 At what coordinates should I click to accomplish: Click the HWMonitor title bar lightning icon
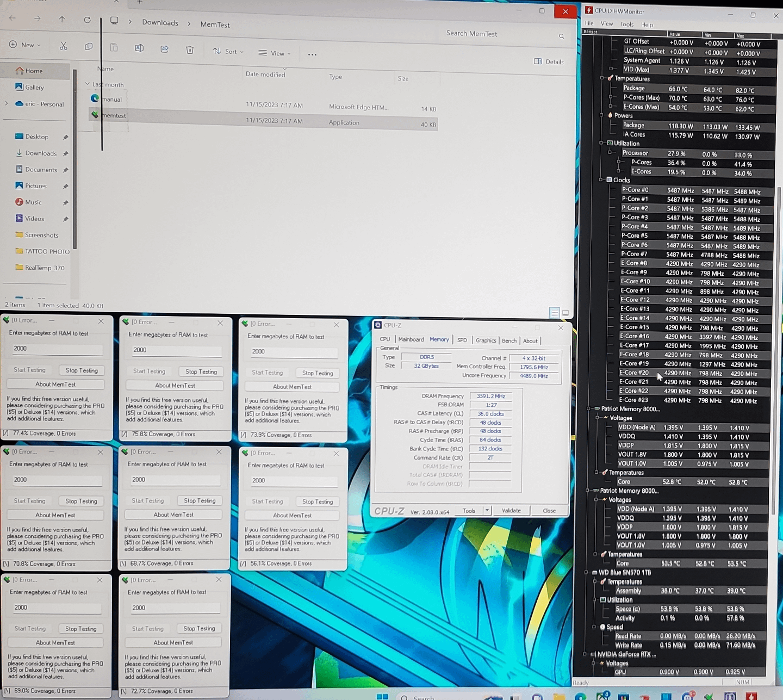click(589, 10)
